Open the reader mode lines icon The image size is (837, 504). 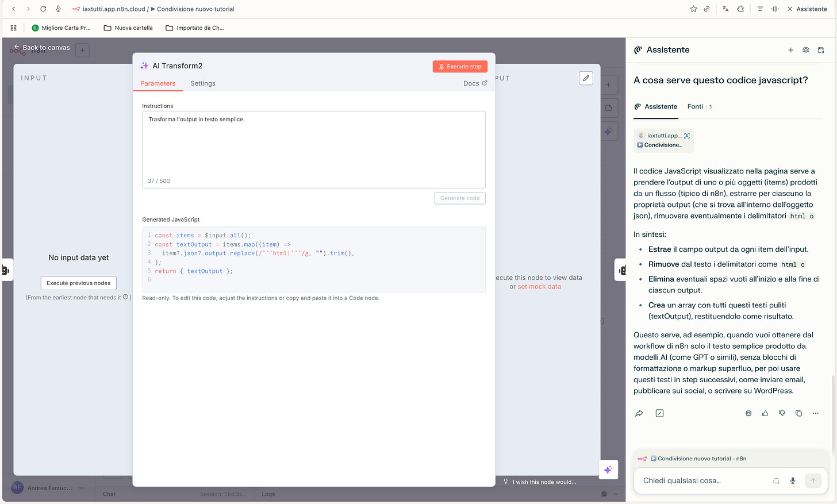click(x=760, y=9)
